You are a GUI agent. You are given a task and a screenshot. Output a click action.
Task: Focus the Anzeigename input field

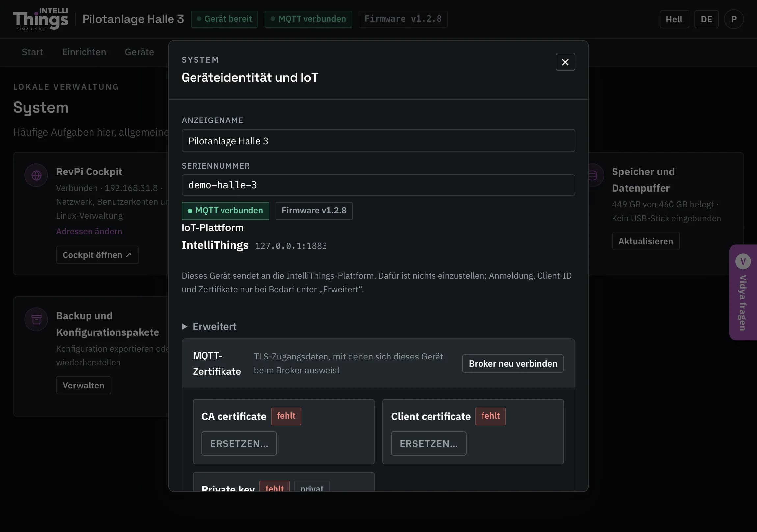[378, 141]
